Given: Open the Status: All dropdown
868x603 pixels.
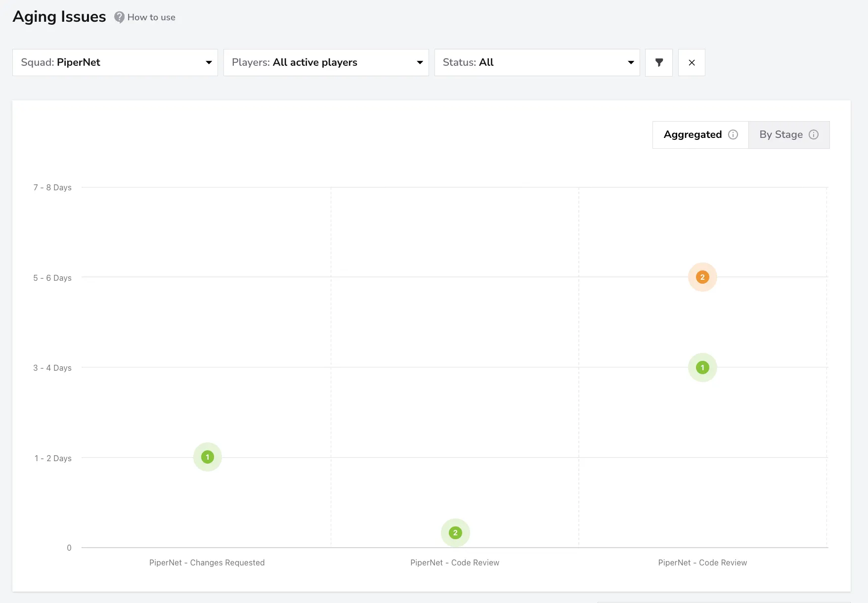Looking at the screenshot, I should point(537,62).
